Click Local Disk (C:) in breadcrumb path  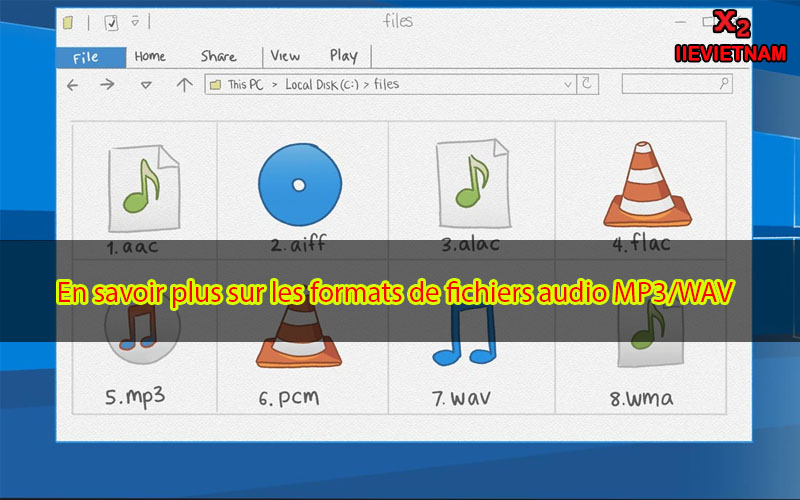tap(321, 85)
